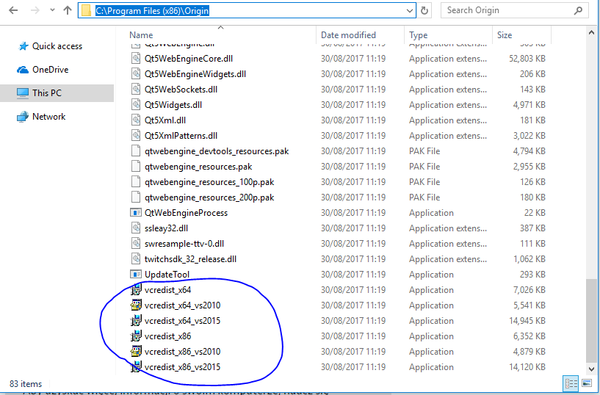Screen dimensions: 600x395
Task: Select the Qt5XmlPatterns.dll file icon
Action: 136,135
